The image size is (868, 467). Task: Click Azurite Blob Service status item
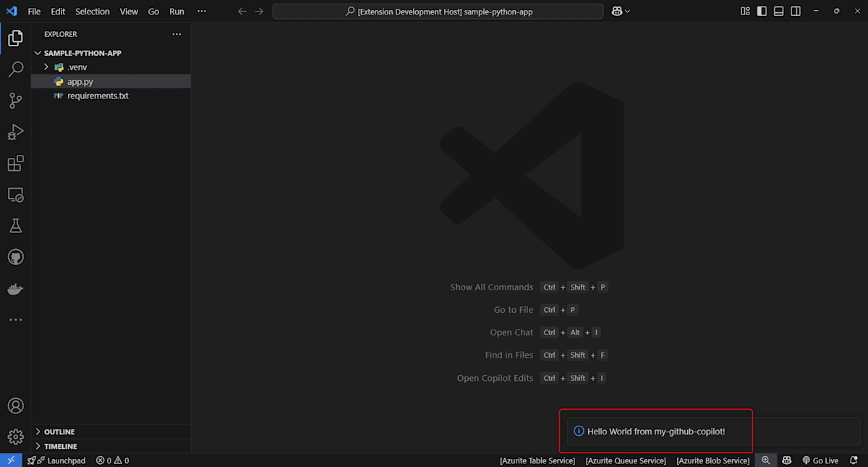(712, 460)
